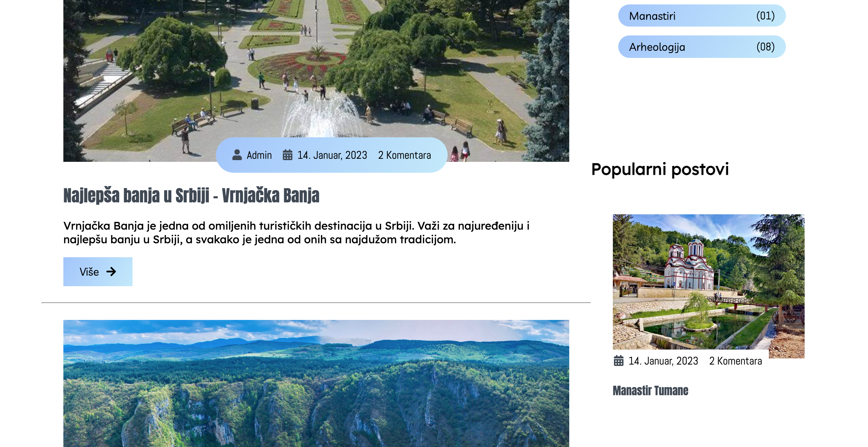The width and height of the screenshot is (868, 447).
Task: Open 2 Komentara on Vrnjačka Banja post
Action: click(x=404, y=155)
